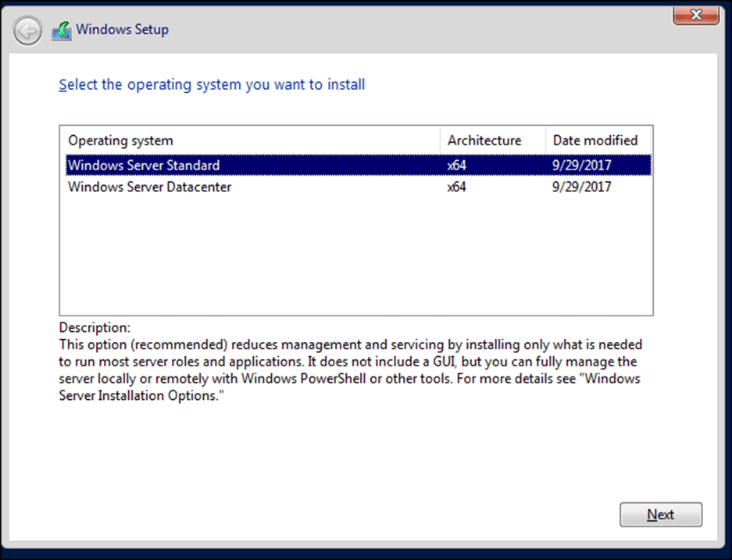Click the Operating system column header

click(x=120, y=141)
